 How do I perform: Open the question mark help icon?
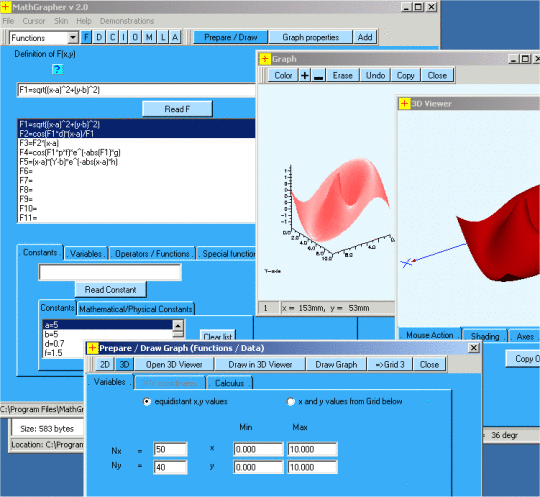58,70
